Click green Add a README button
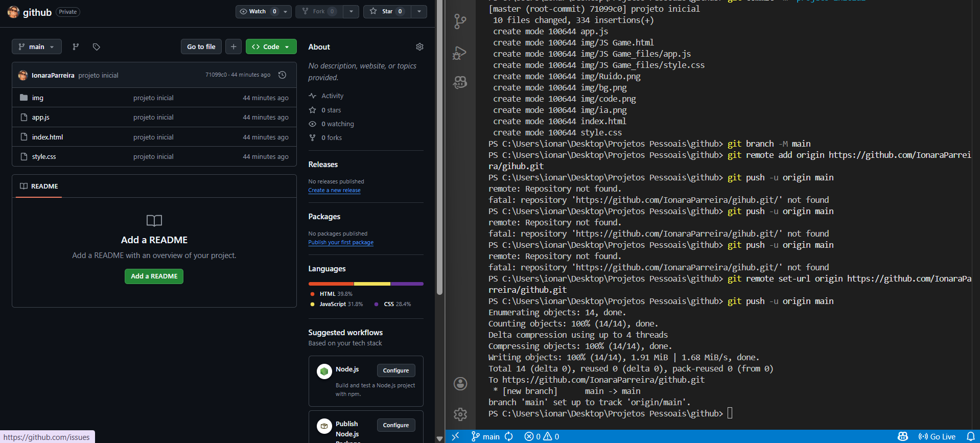This screenshot has width=980, height=443. 154,276
